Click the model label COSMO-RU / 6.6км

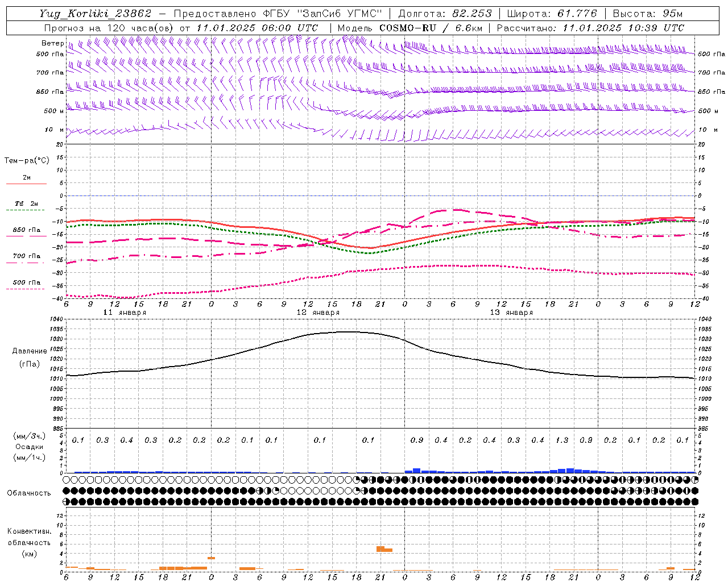pos(429,28)
